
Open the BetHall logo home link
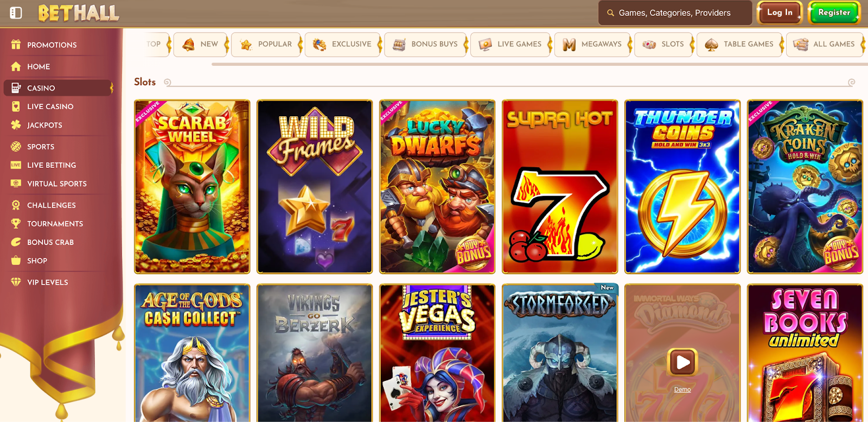pos(78,13)
